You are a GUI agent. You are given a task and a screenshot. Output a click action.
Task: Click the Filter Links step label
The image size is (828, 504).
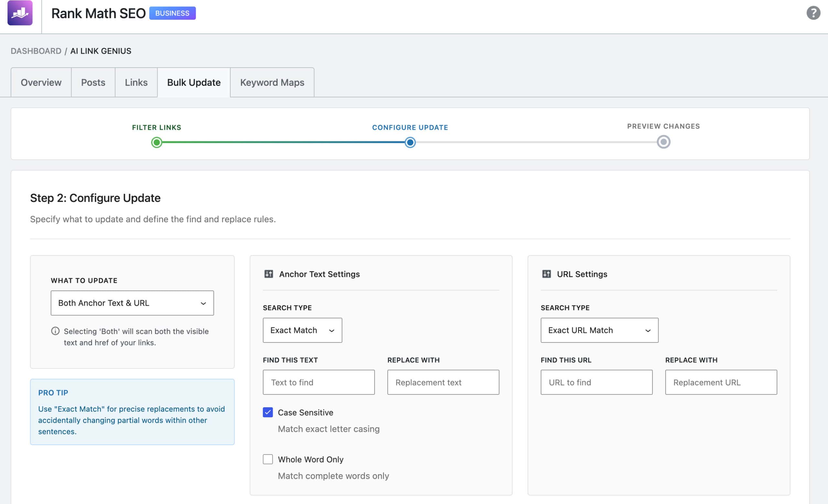157,128
